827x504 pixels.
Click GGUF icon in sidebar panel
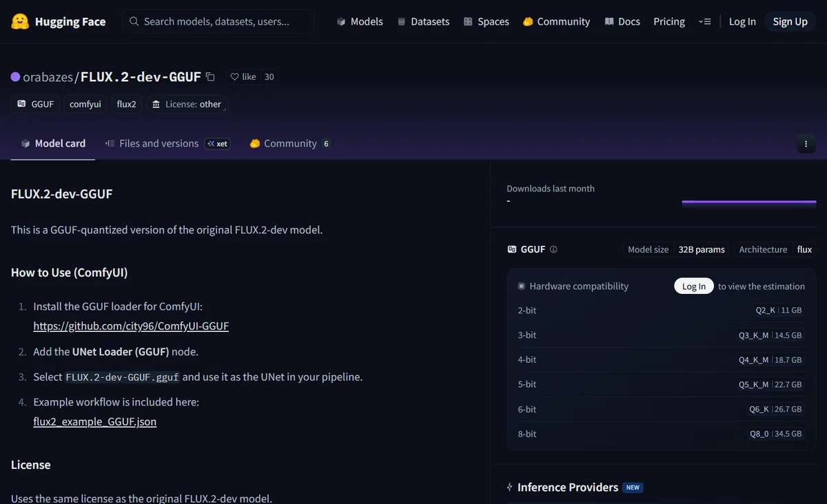click(x=512, y=249)
